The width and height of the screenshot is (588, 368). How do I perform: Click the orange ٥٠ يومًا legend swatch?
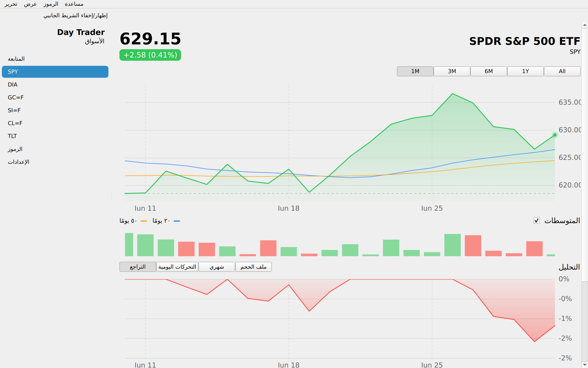[x=144, y=221]
